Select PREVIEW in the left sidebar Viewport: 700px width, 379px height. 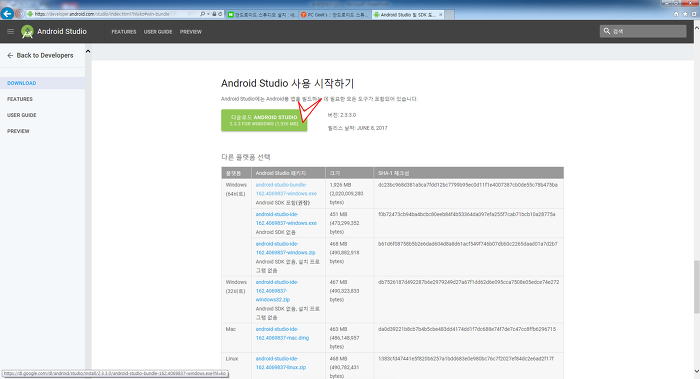pos(18,131)
